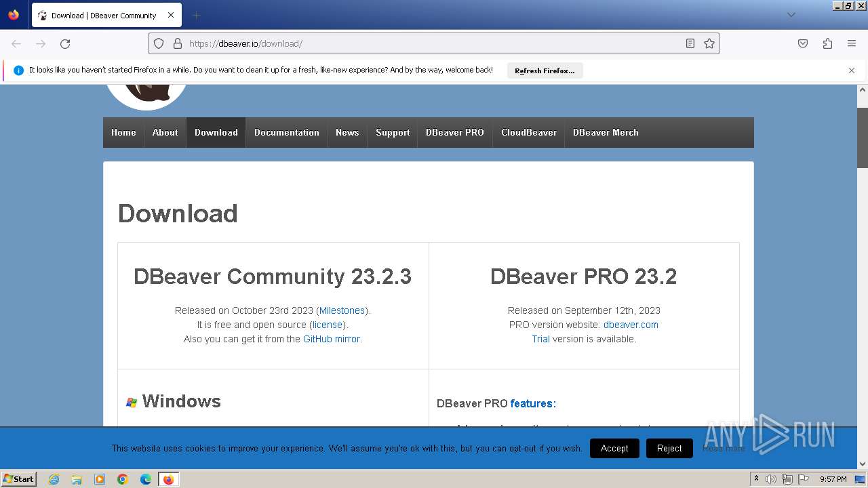Open the volume speaker tray icon

(771, 479)
